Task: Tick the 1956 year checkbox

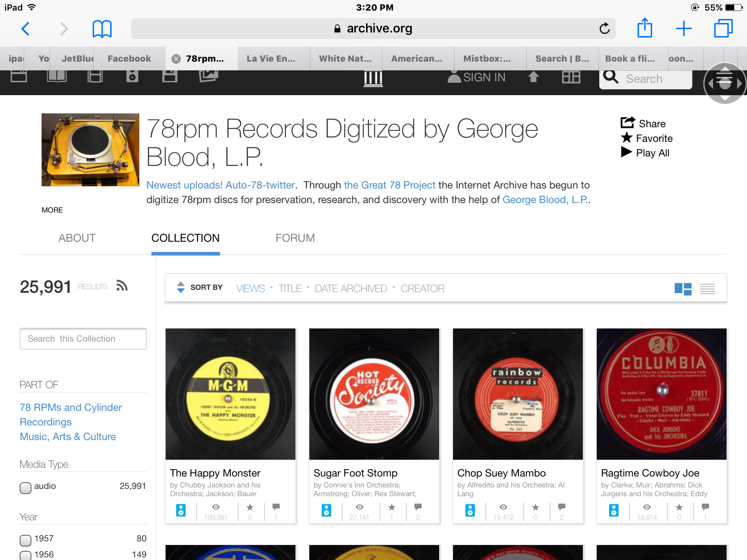Action: click(26, 555)
